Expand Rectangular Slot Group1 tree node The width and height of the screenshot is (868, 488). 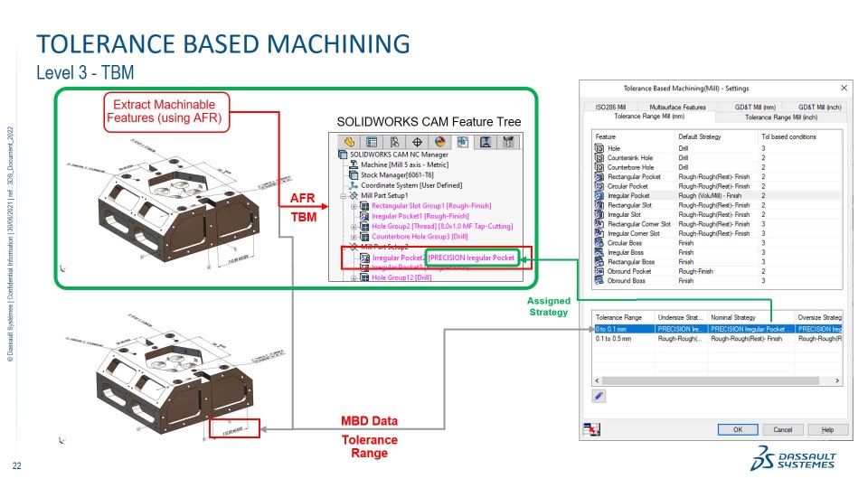tap(354, 206)
